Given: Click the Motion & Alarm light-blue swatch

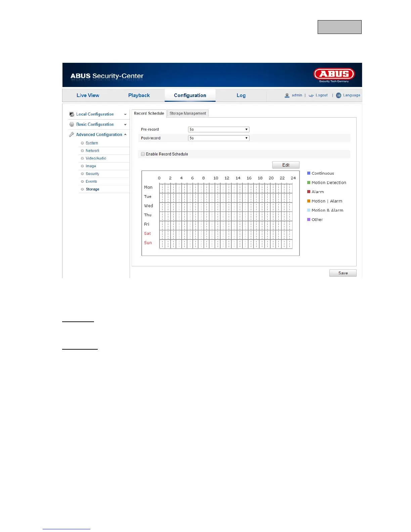Looking at the screenshot, I should point(309,210).
